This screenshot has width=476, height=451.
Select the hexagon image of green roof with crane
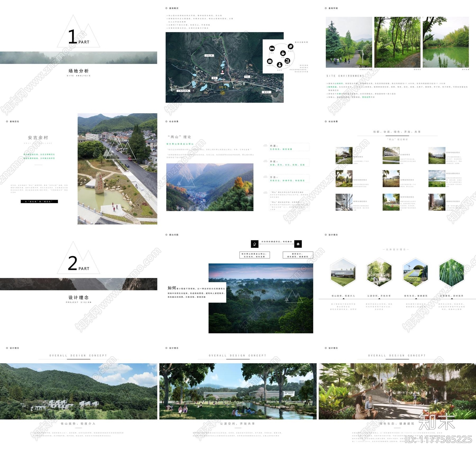click(415, 272)
